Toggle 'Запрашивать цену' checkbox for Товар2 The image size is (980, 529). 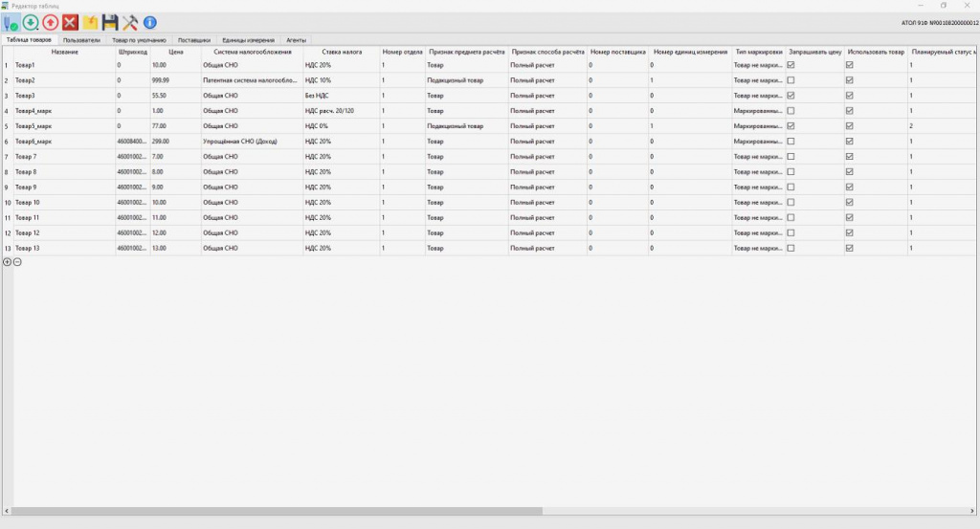pyautogui.click(x=791, y=80)
